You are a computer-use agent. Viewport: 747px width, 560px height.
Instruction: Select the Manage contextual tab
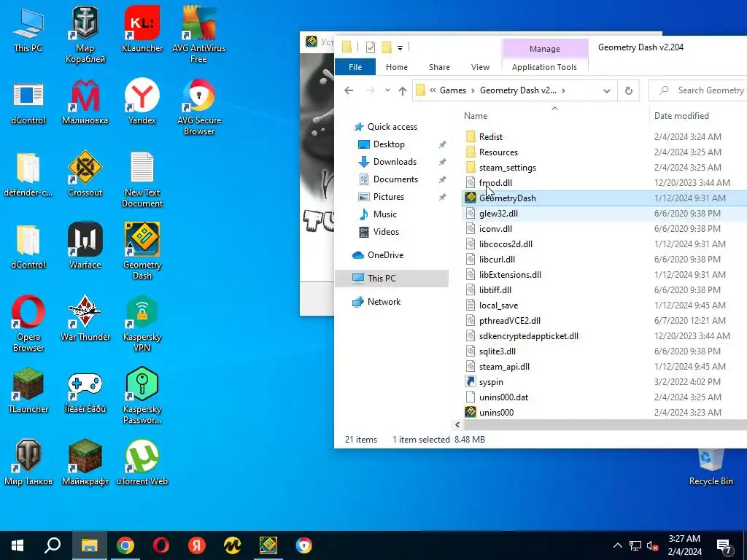click(x=544, y=49)
